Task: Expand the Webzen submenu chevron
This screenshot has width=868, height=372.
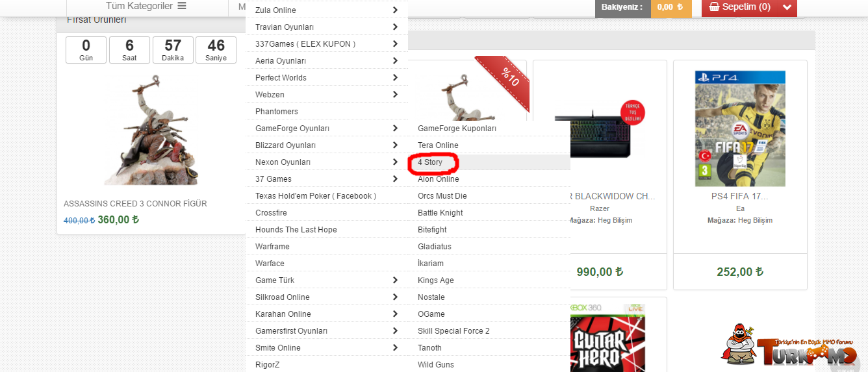Action: [396, 94]
